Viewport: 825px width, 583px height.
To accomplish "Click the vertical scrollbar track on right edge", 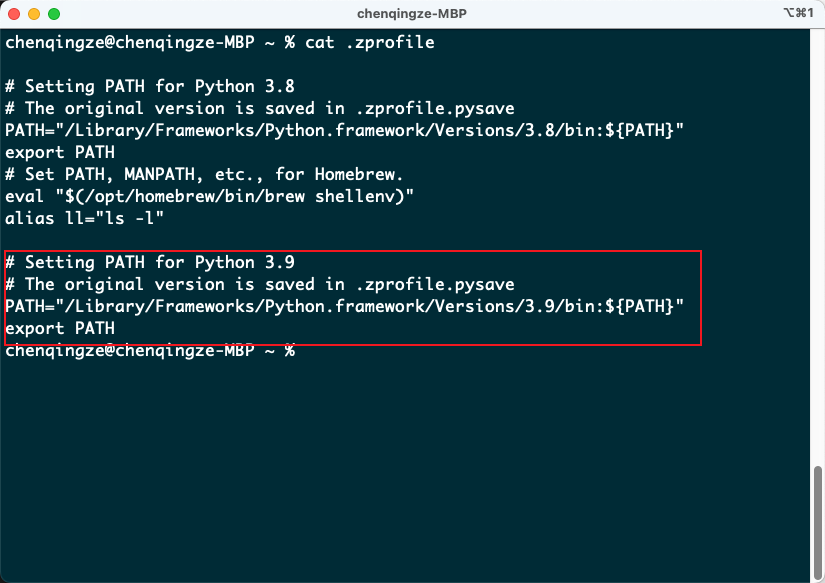I will coord(819,300).
